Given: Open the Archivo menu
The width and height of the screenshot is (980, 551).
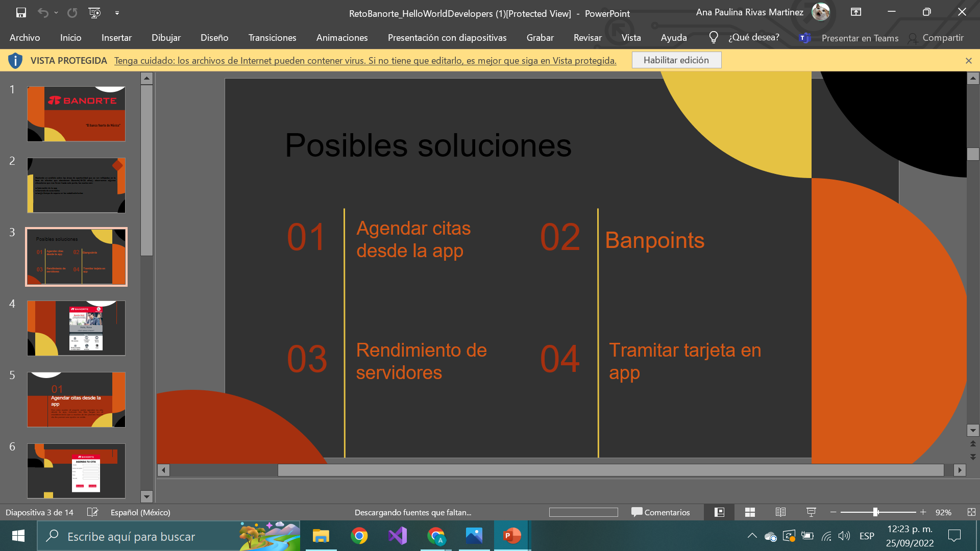Looking at the screenshot, I should pos(24,38).
